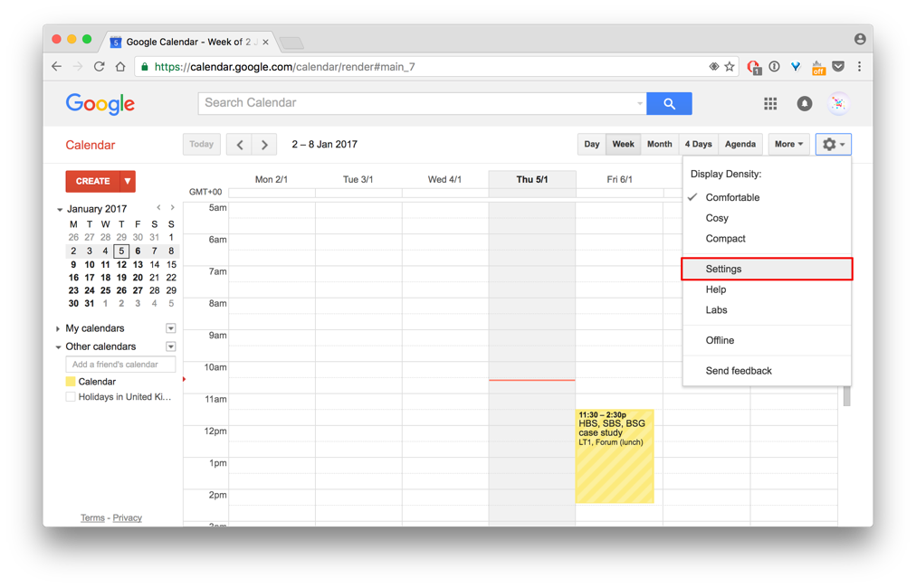
Task: Expand the My calendars section
Action: 58,328
